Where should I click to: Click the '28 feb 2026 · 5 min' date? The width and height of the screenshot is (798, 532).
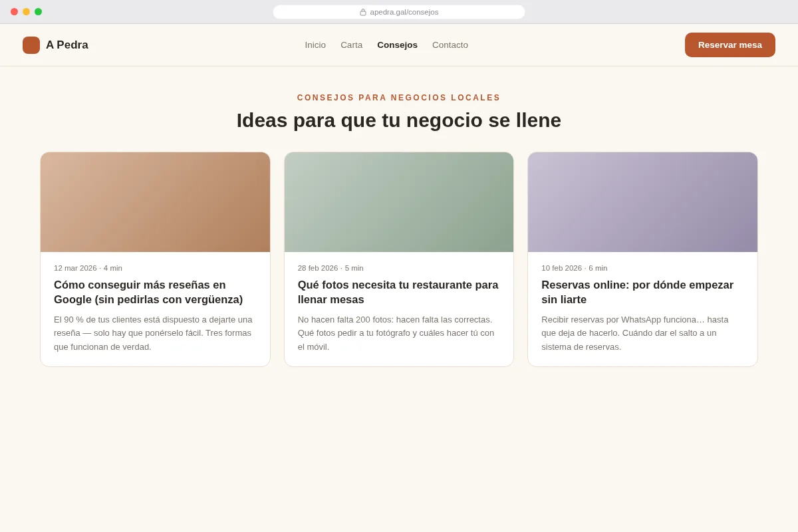click(x=331, y=268)
